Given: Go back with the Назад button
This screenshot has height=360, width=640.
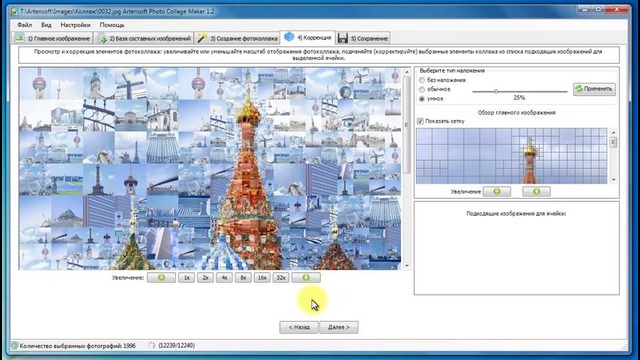Looking at the screenshot, I should click(299, 327).
